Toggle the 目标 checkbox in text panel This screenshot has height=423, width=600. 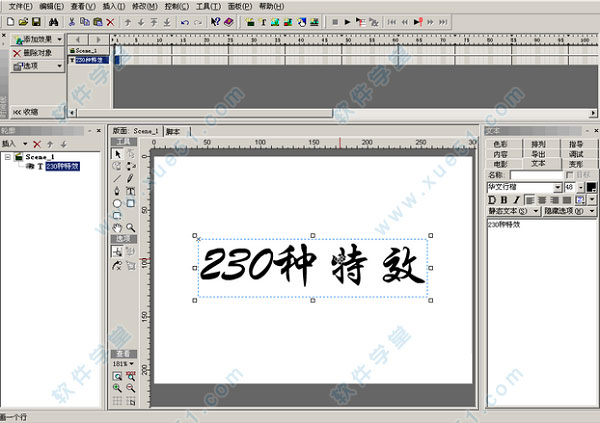click(569, 176)
